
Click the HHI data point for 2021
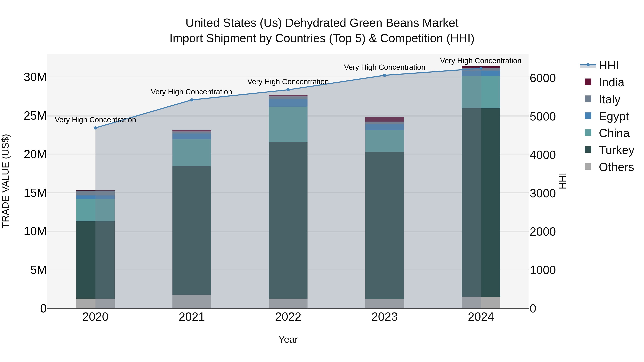[x=192, y=100]
